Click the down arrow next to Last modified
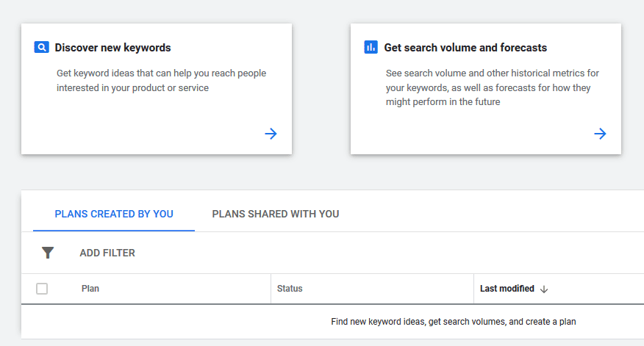This screenshot has height=346, width=644. (544, 289)
